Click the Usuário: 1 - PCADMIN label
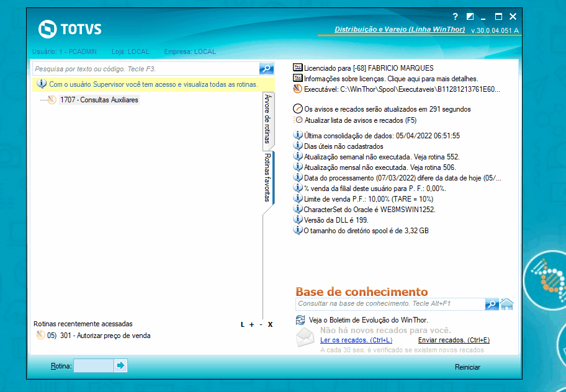 pos(65,51)
